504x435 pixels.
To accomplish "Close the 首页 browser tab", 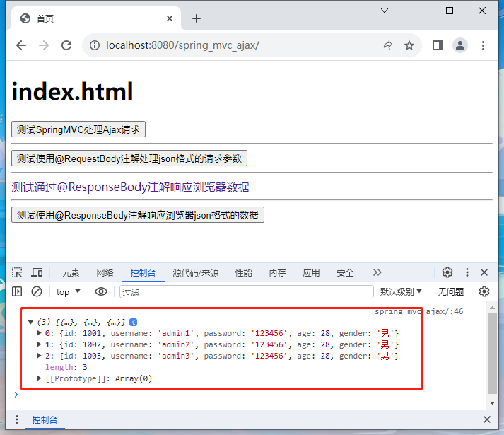I will tap(170, 18).
